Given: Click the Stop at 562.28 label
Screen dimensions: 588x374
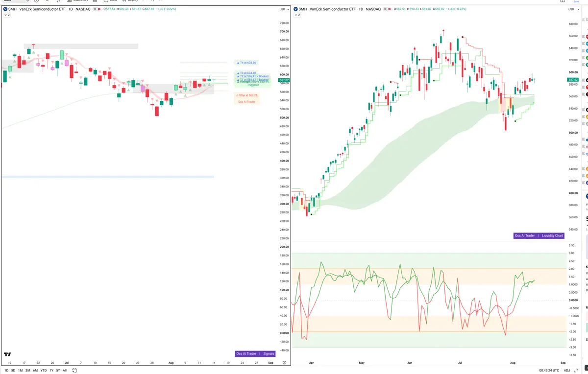Looking at the screenshot, I should (x=247, y=95).
